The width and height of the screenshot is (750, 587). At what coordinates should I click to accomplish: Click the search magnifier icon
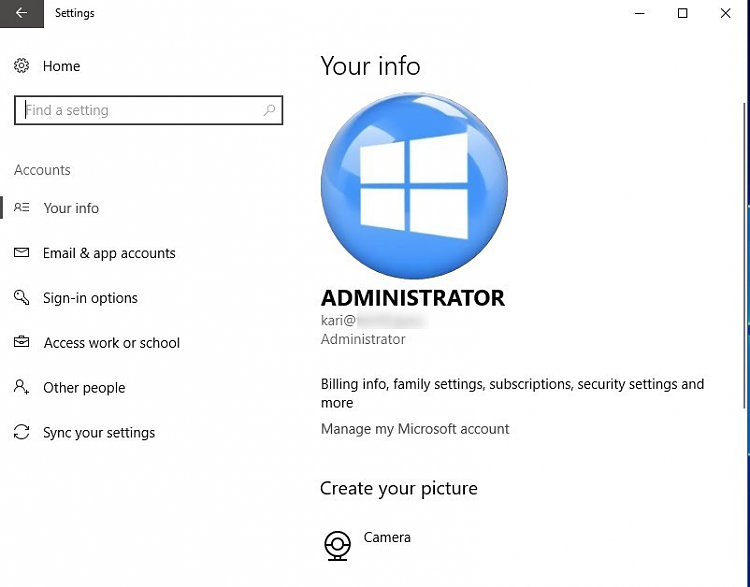point(269,111)
